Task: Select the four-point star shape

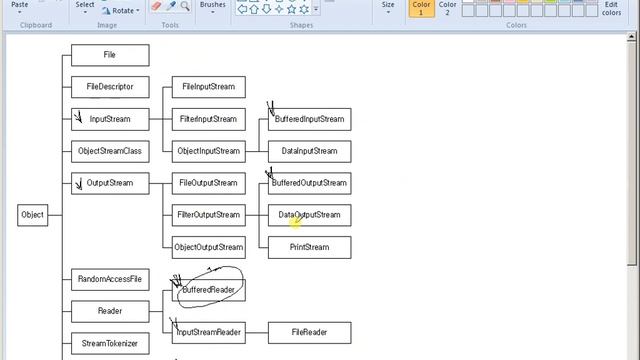Action: 279,9
